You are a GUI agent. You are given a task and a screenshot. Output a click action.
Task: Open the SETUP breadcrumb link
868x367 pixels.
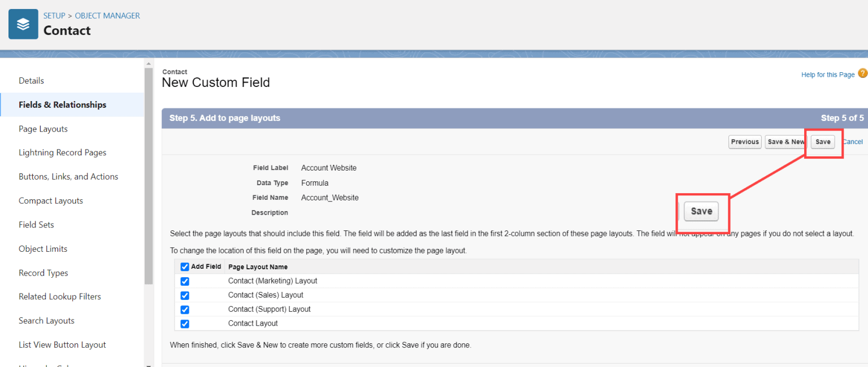tap(54, 15)
